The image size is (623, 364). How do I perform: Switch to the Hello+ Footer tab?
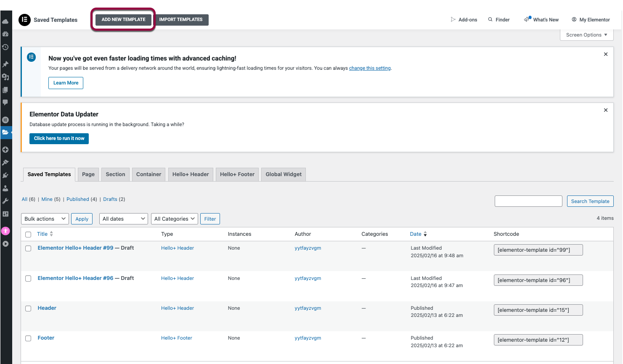(x=237, y=174)
